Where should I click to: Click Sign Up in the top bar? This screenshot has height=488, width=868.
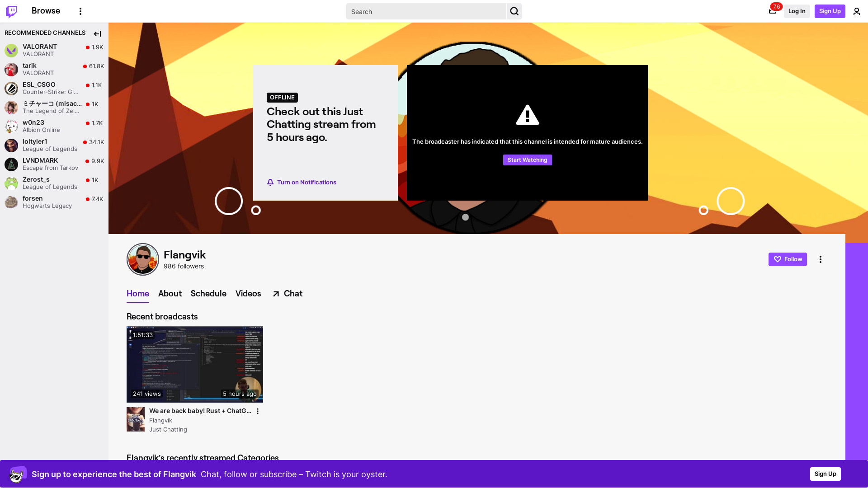tap(830, 11)
